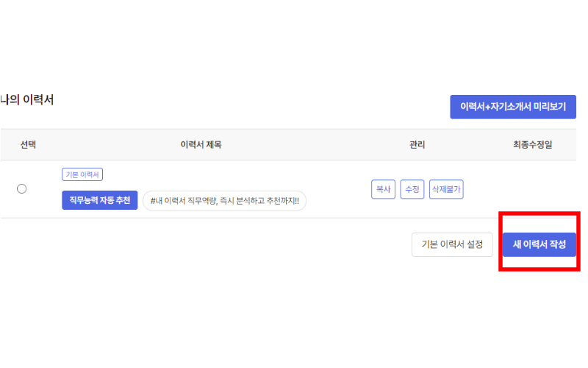Click the 복사 button
The image size is (588, 368).
(383, 189)
